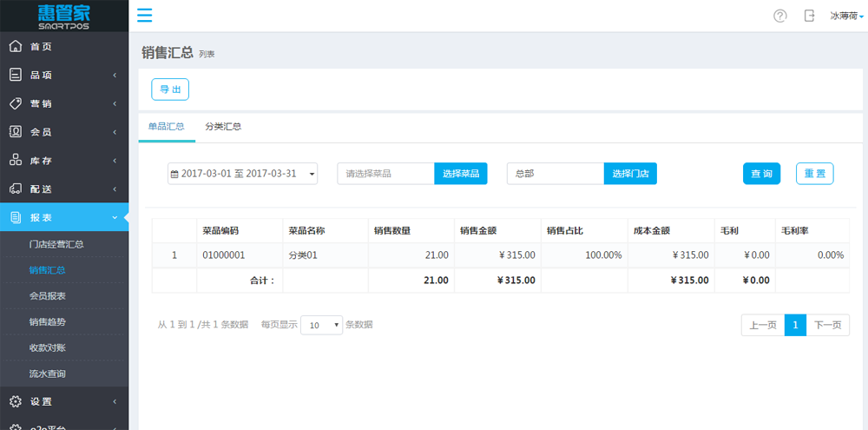868x430 pixels.
Task: Open the date range dropdown picker
Action: 242,174
